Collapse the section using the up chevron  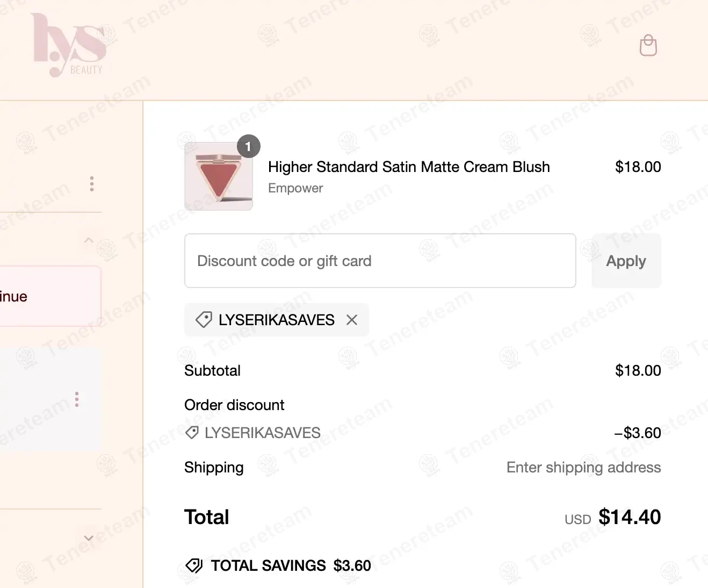[x=89, y=240]
